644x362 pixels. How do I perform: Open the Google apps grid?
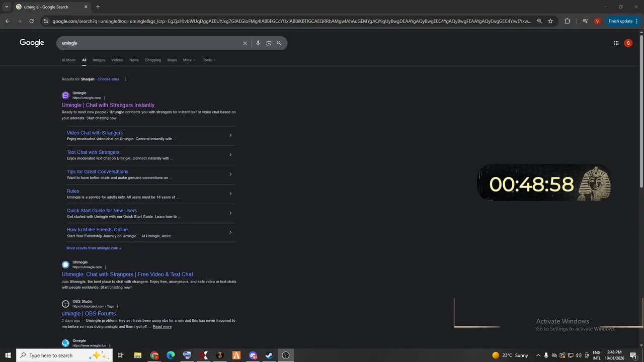[x=616, y=43]
